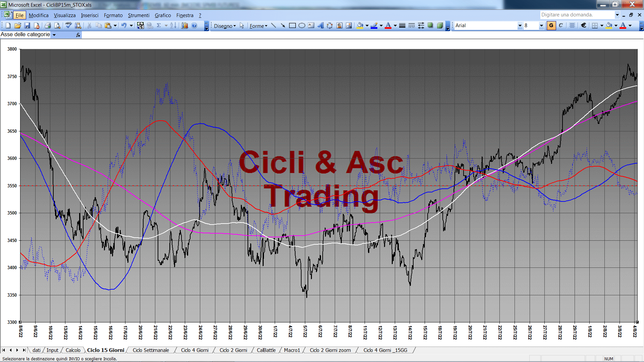Select the Rectangle drawing tool
Image resolution: width=644 pixels, height=362 pixels.
pos(292,25)
